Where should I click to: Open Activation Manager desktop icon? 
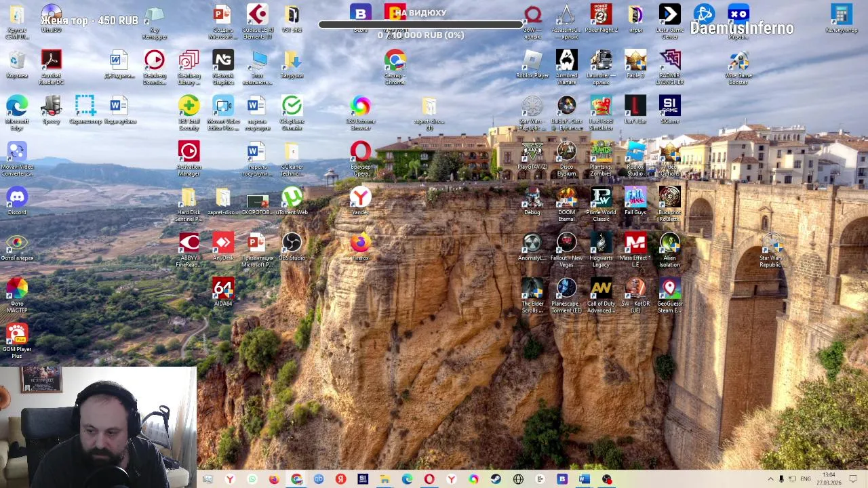[189, 159]
